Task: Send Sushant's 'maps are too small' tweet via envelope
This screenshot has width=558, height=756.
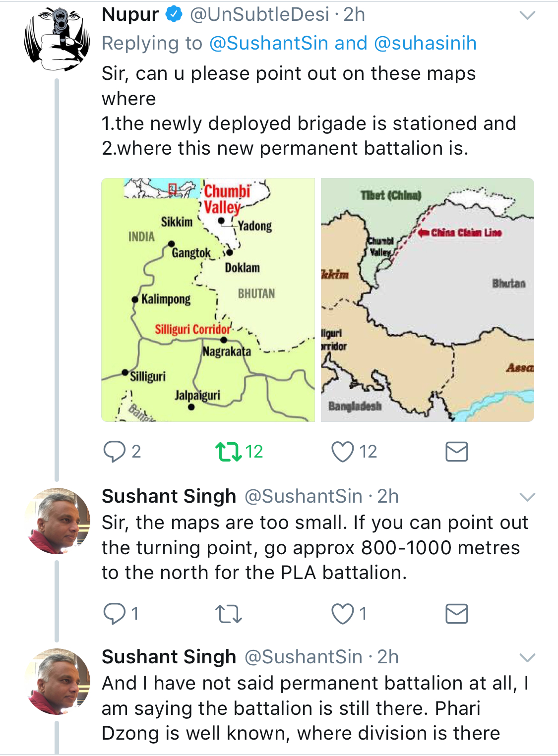Action: 456,614
